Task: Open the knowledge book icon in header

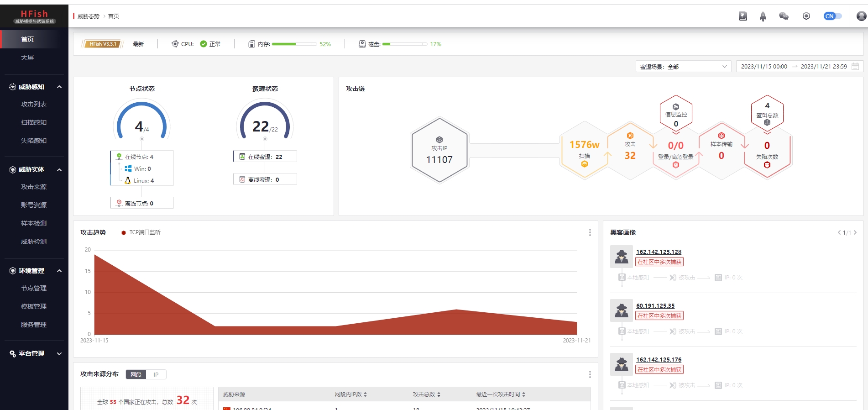Action: [x=743, y=16]
